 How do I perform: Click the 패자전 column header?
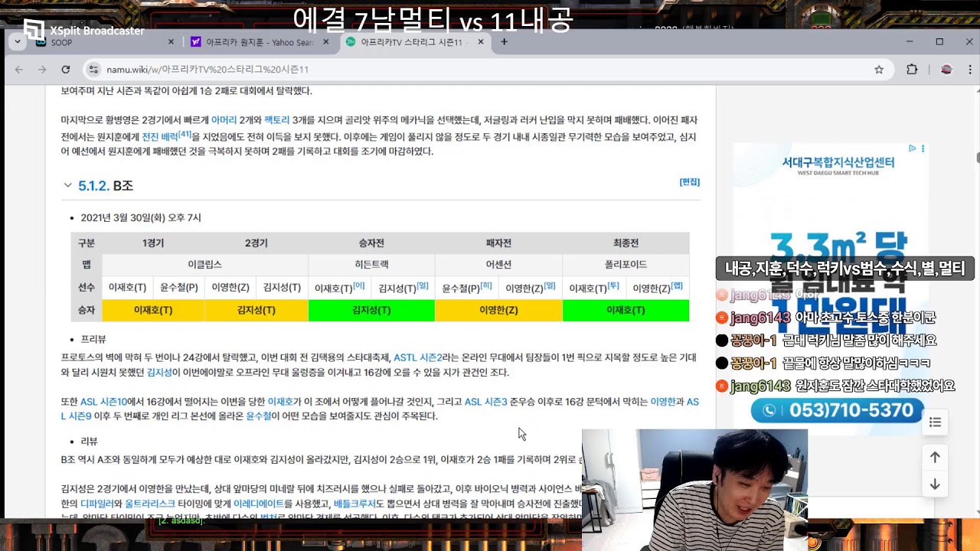(498, 243)
